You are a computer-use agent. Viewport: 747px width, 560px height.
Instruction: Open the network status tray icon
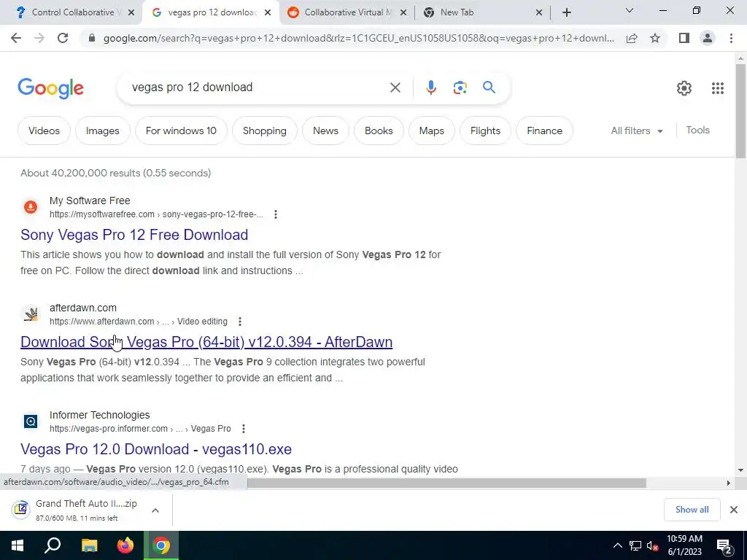635,545
